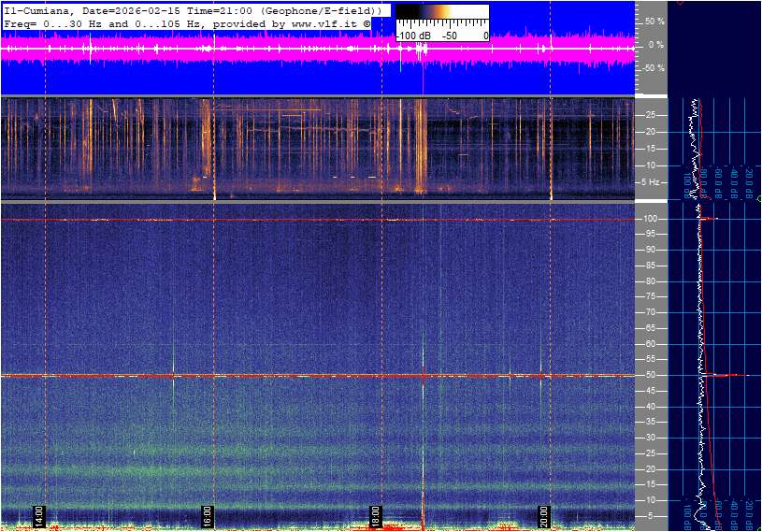Click the 5 Hz label on upper axis

[654, 182]
